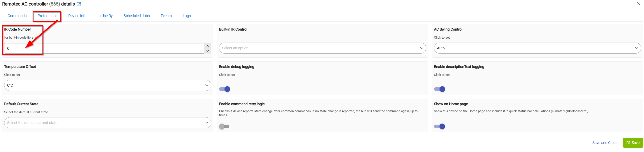The width and height of the screenshot is (644, 152).
Task: Toggle Enable descriptionText logging switch
Action: tap(439, 89)
